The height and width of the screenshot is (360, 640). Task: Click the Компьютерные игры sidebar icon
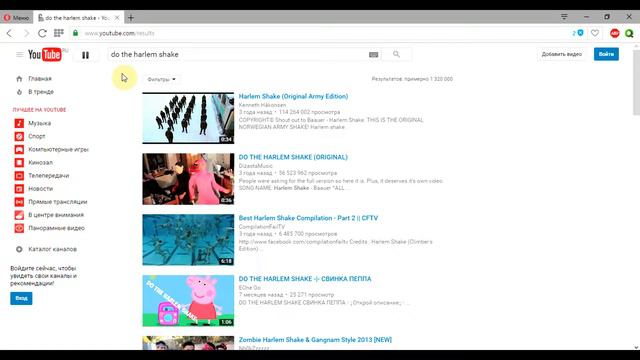[x=19, y=149]
